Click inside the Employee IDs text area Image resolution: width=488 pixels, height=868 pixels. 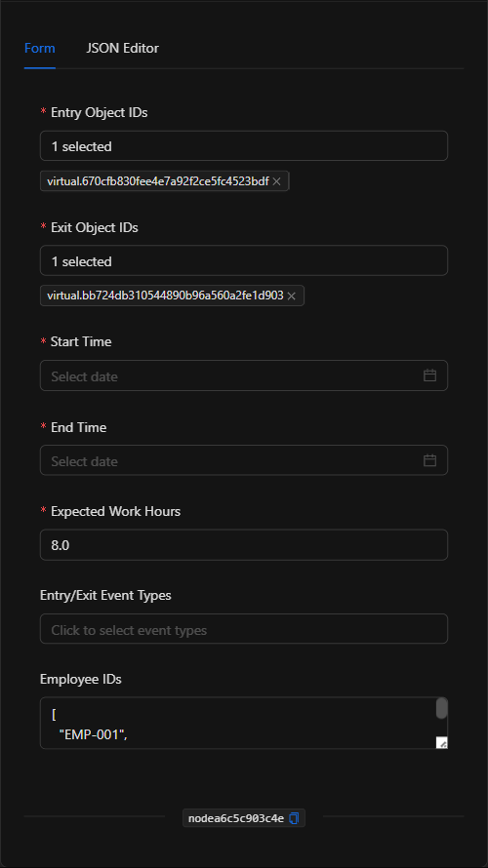pos(238,723)
